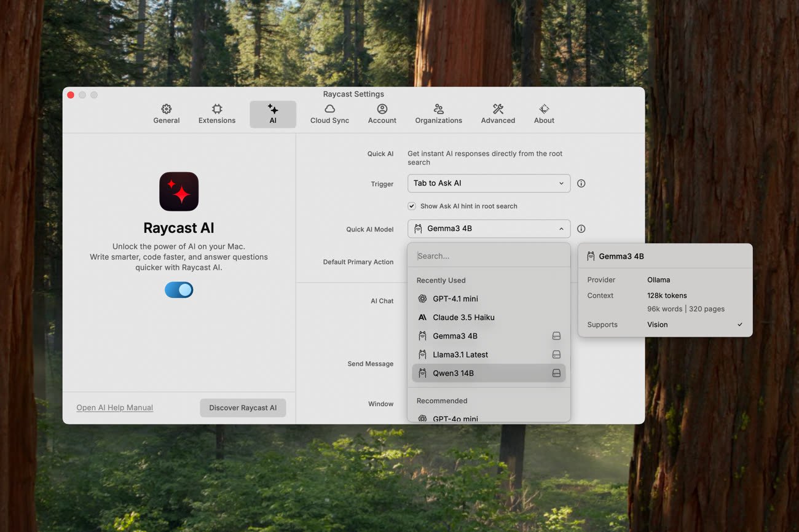The width and height of the screenshot is (799, 532).
Task: Click the Quick AI Model label
Action: click(370, 229)
